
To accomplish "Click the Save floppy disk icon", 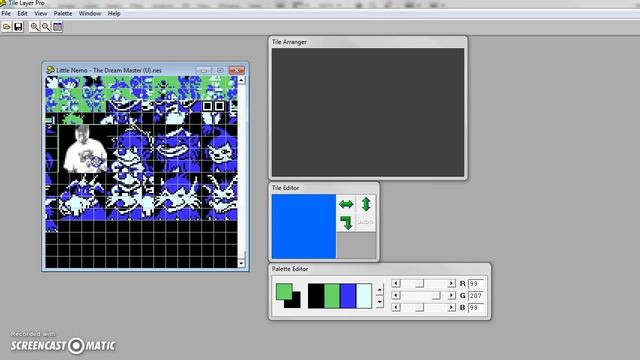I will (x=18, y=27).
